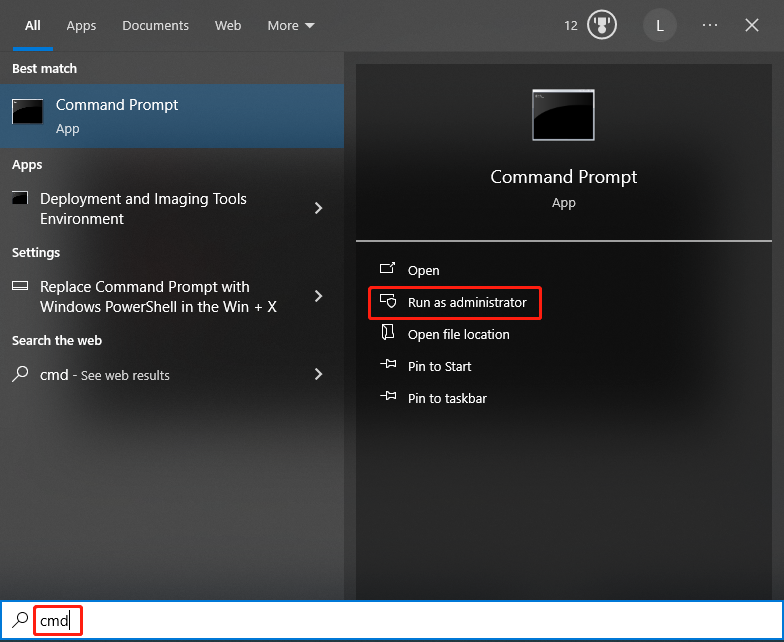Click the Open action icon
The image size is (784, 642).
[x=388, y=268]
